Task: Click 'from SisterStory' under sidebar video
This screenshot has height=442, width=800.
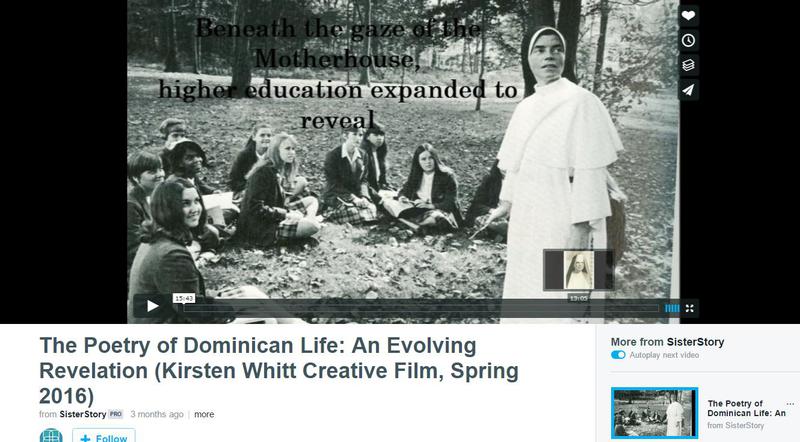Action: click(x=735, y=425)
